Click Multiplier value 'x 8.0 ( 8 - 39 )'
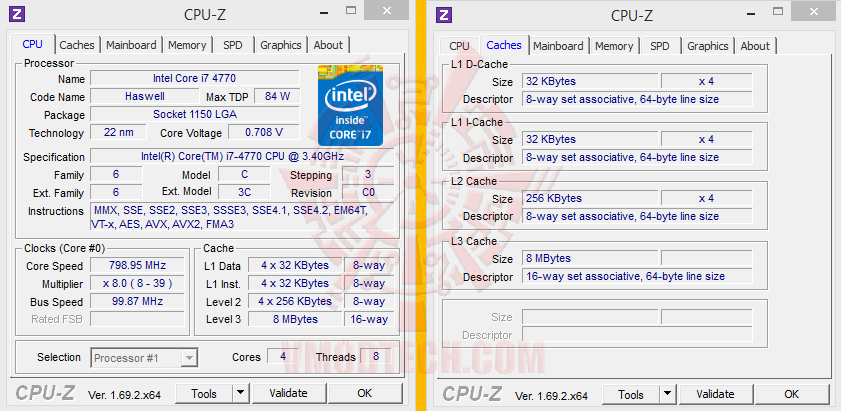This screenshot has height=411, width=841. point(137,283)
